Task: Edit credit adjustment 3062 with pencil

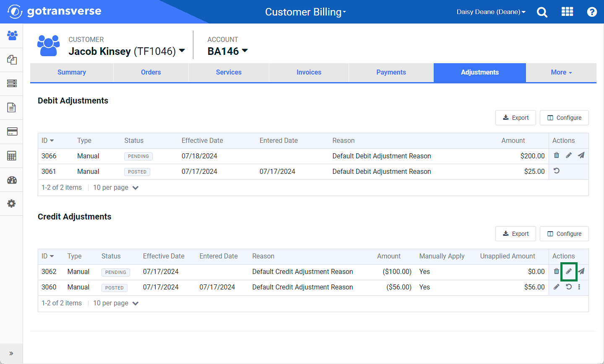Action: [x=569, y=271]
